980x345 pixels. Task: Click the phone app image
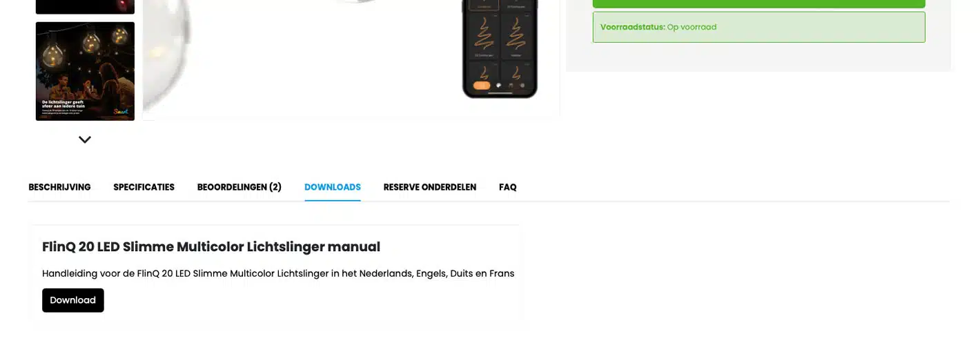pos(500,48)
